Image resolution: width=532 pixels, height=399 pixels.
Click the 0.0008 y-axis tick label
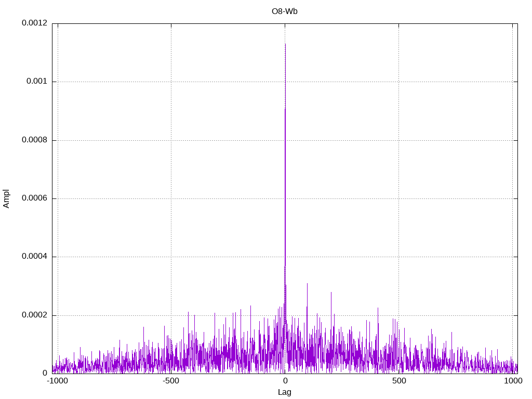35,140
